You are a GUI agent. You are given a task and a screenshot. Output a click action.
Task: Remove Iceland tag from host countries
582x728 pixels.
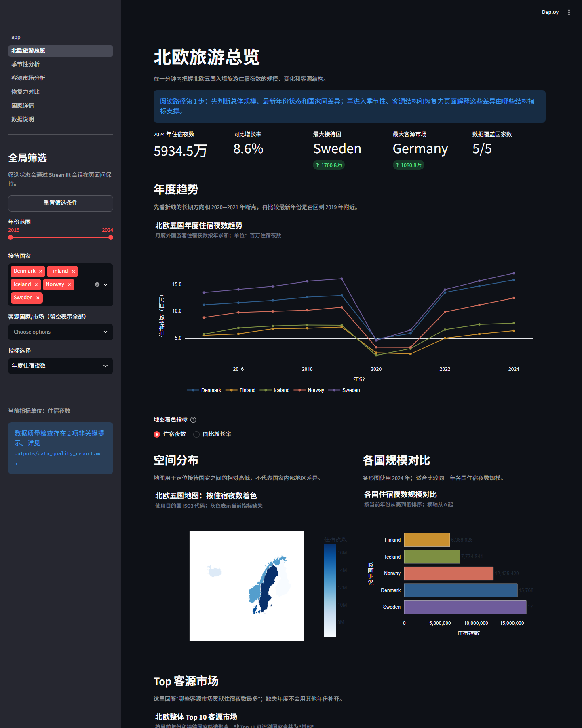coord(36,285)
